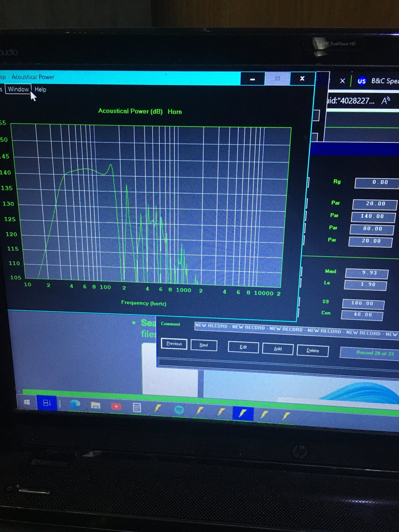Viewport: 399px width, 532px height.
Task: Open the Calculator from the taskbar
Action: pyautogui.click(x=137, y=407)
